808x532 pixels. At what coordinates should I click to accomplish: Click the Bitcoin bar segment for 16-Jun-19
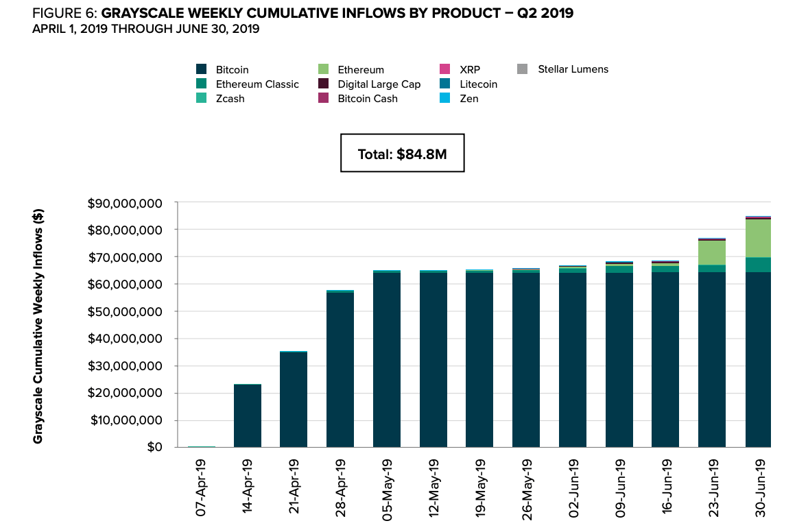pos(665,359)
